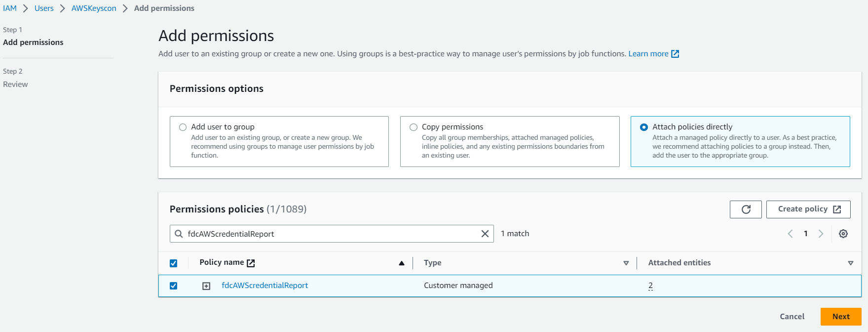Go to previous page of policies

click(790, 234)
